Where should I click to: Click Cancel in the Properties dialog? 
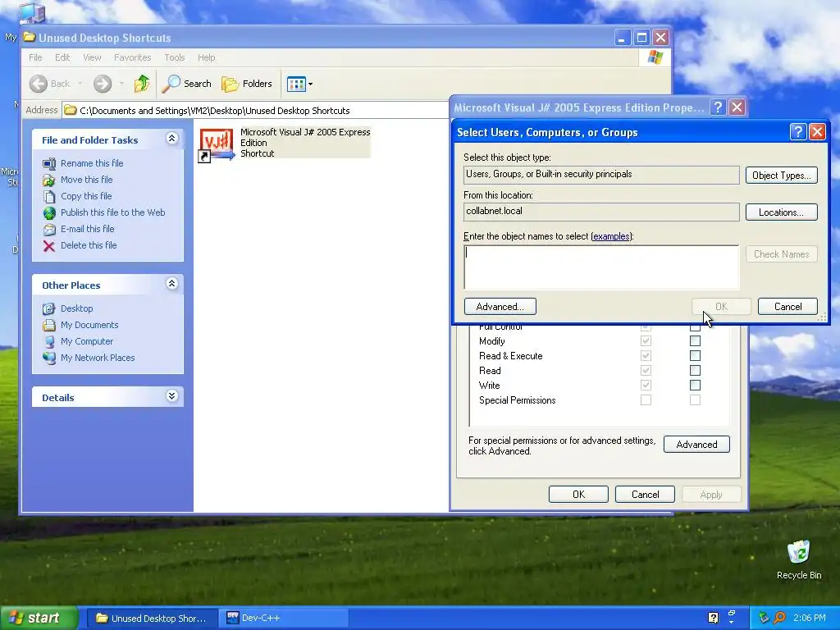[x=645, y=495]
